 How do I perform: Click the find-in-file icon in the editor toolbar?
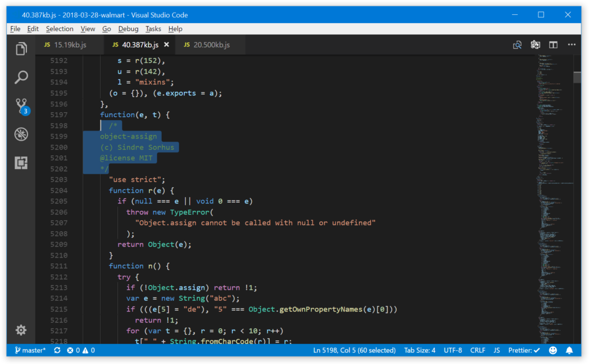pos(517,44)
